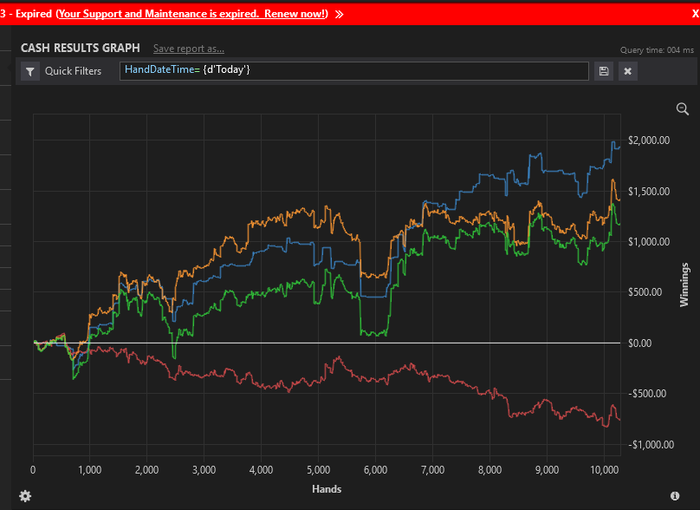Click the 4,000 hands tick label
700x510 pixels.
coord(261,470)
